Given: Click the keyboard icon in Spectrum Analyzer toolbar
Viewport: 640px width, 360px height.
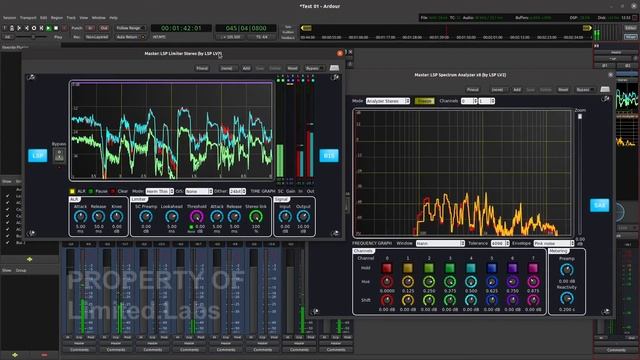Looking at the screenshot, I should point(605,89).
